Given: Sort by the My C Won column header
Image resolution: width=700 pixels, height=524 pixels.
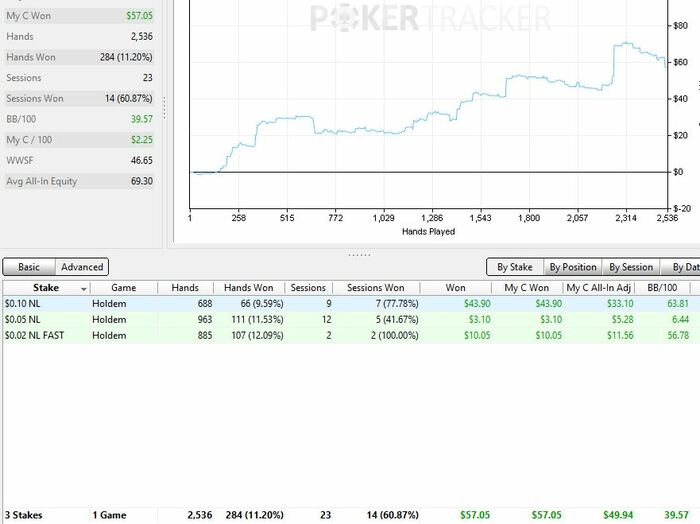Looking at the screenshot, I should (x=527, y=288).
